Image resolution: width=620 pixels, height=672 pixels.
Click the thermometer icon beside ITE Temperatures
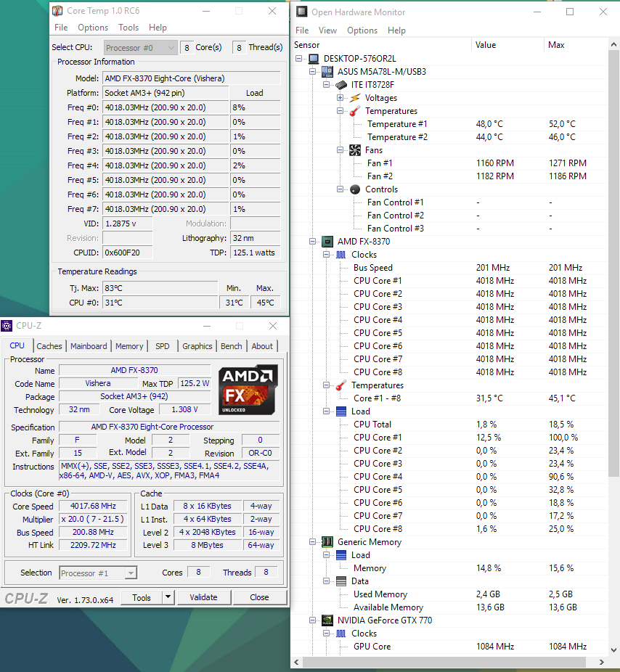tap(354, 111)
